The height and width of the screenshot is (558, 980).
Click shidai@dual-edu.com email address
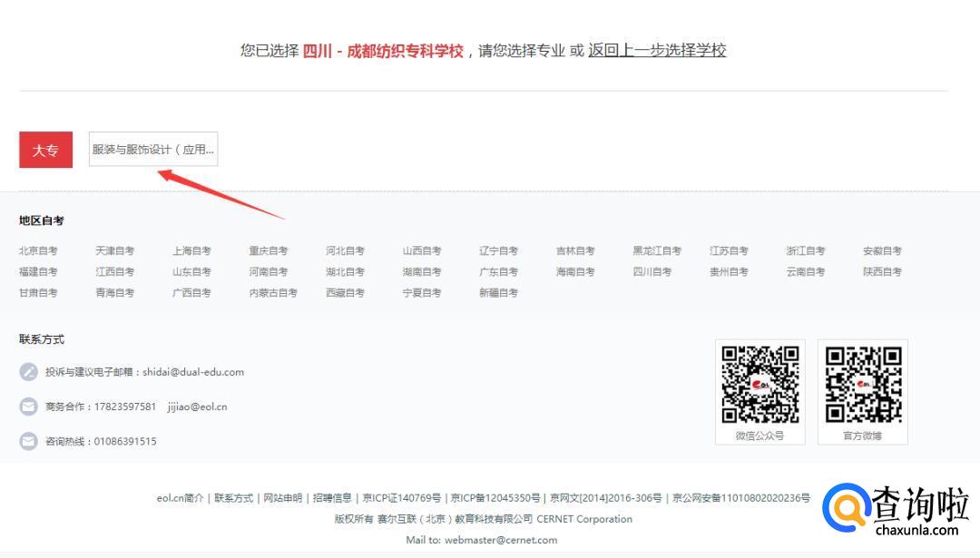(193, 372)
